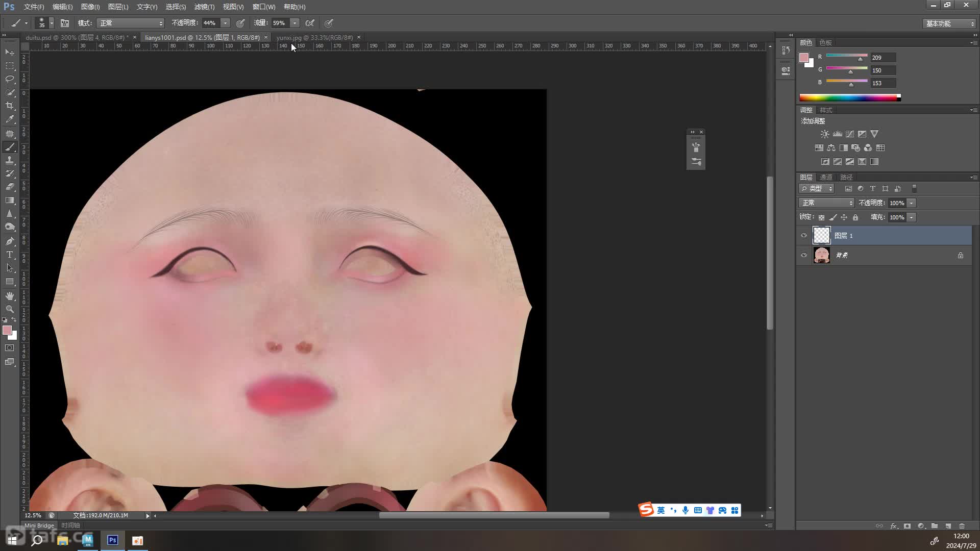Delete layer with trash icon
Image resolution: width=980 pixels, height=551 pixels.
coord(962,526)
